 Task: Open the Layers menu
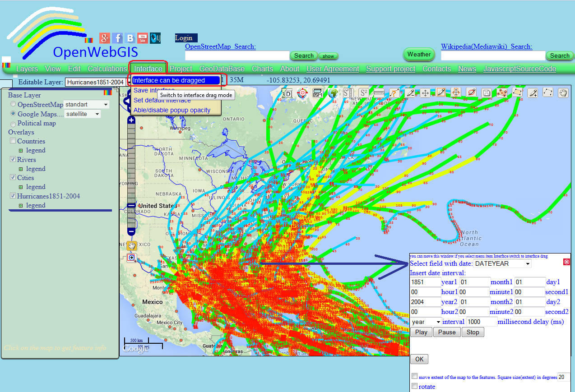27,69
